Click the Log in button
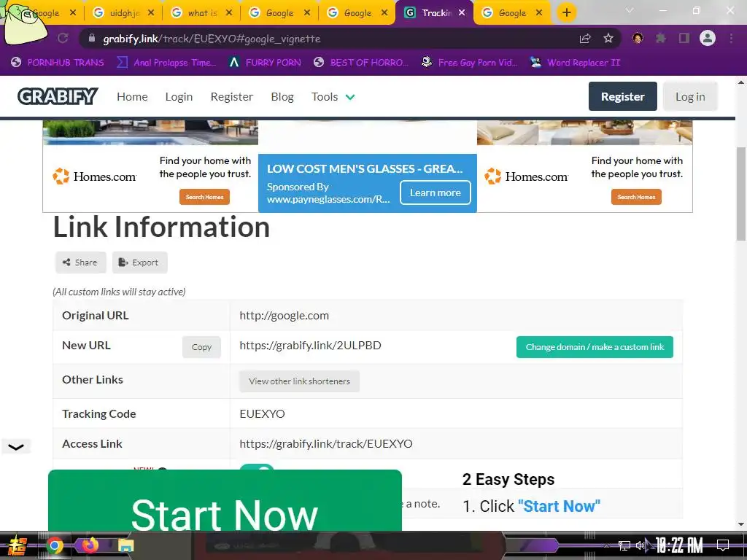 (x=690, y=96)
